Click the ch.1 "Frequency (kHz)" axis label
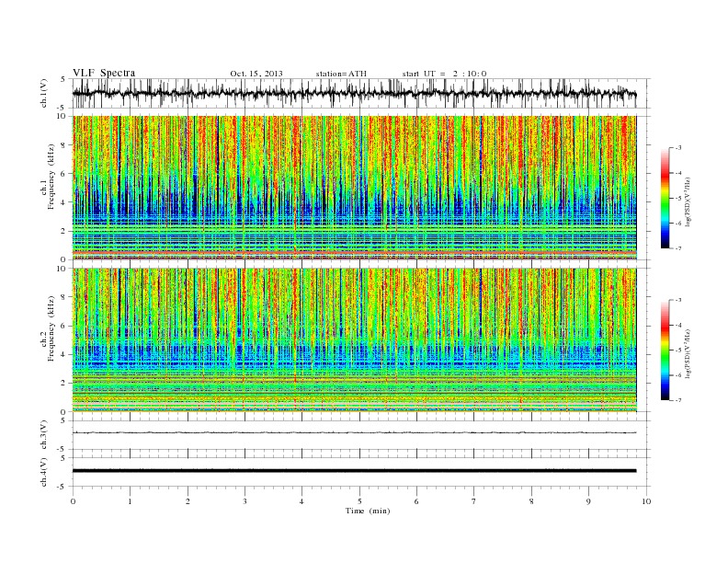The width and height of the screenshot is (728, 563). point(51,177)
